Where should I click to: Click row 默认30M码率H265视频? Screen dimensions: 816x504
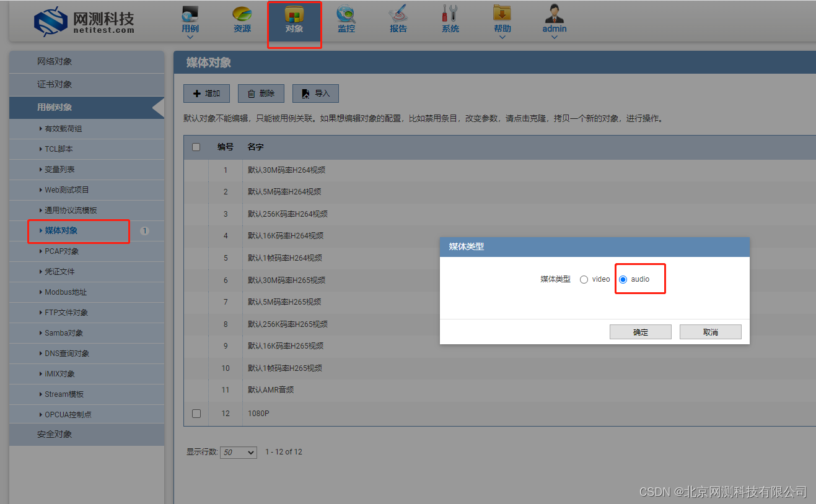coord(499,280)
